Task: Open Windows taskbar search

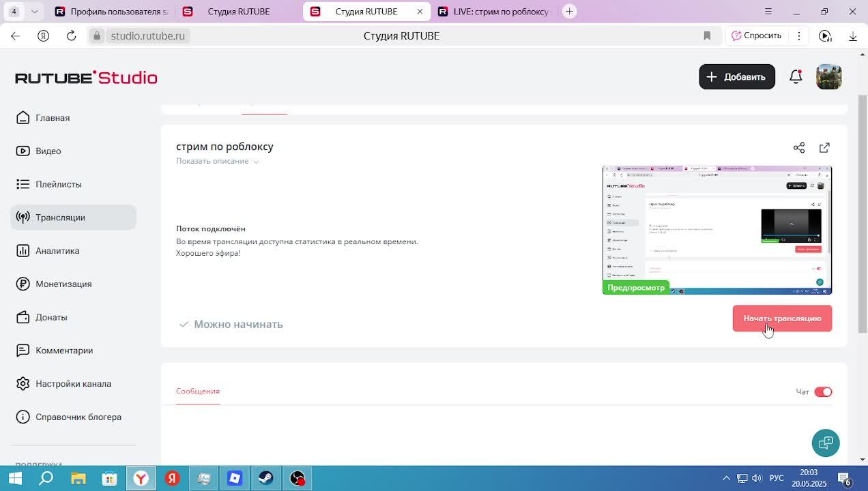Action: pyautogui.click(x=46, y=479)
